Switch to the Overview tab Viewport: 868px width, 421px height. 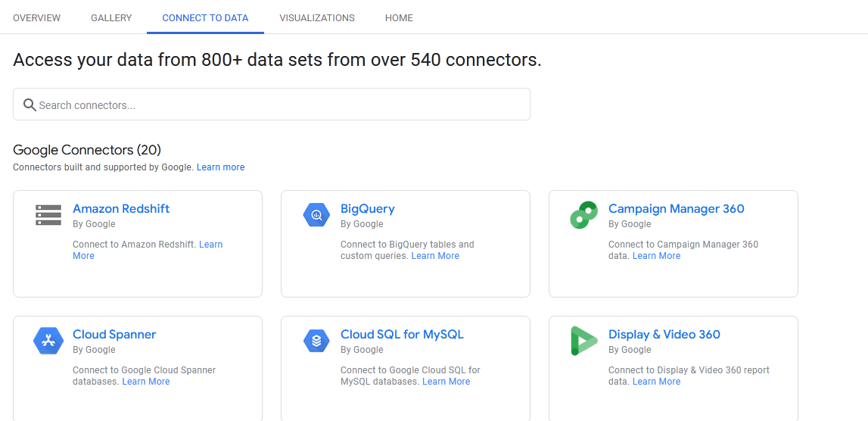(x=36, y=17)
